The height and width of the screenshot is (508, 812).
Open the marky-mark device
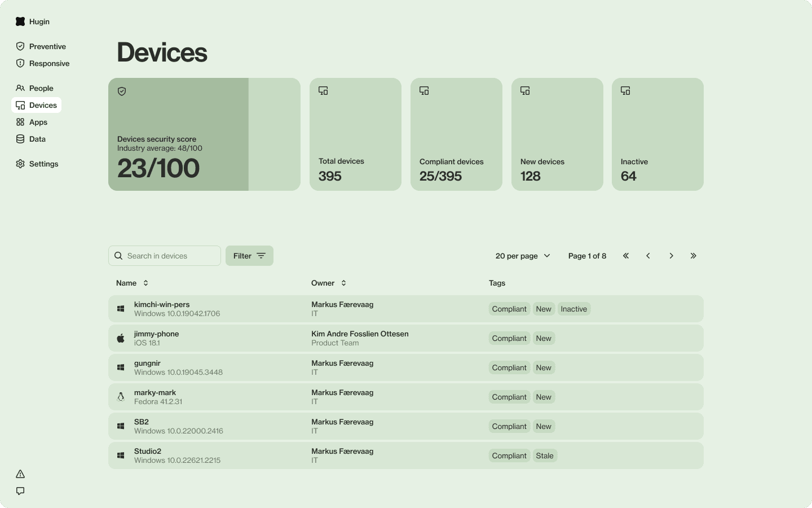pos(406,397)
